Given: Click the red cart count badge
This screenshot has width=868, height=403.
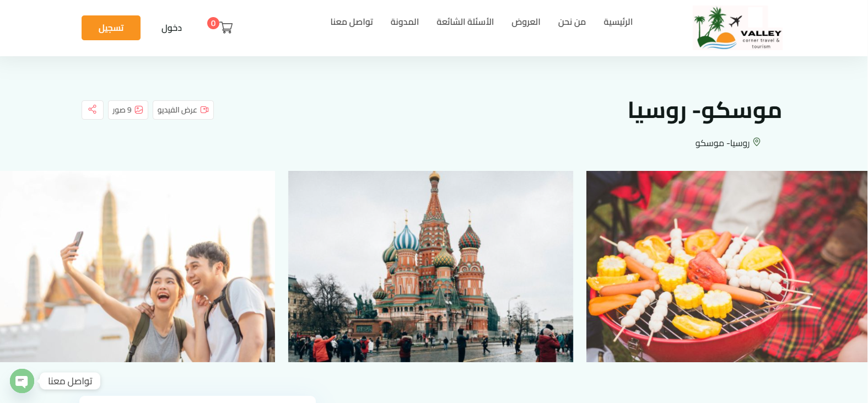Looking at the screenshot, I should (x=213, y=23).
